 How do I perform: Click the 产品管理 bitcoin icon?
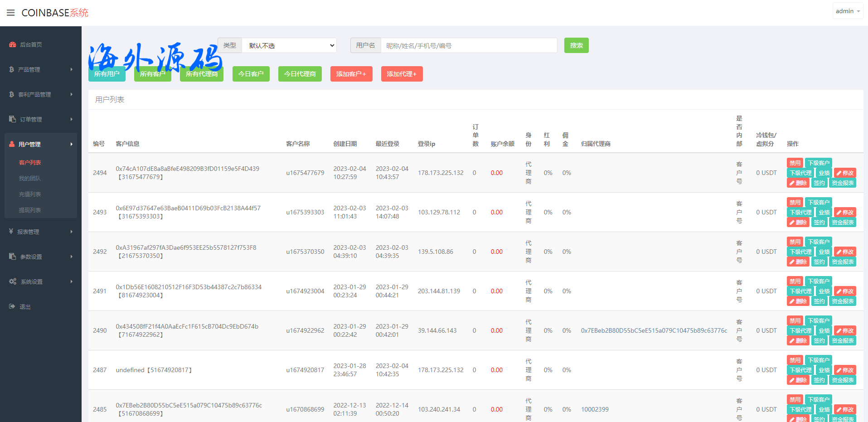click(x=11, y=69)
